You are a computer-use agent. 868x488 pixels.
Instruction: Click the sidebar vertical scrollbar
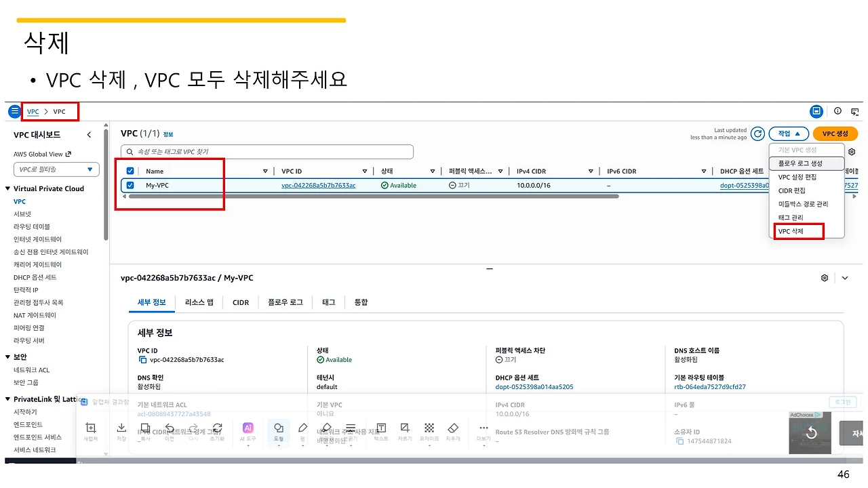click(106, 183)
